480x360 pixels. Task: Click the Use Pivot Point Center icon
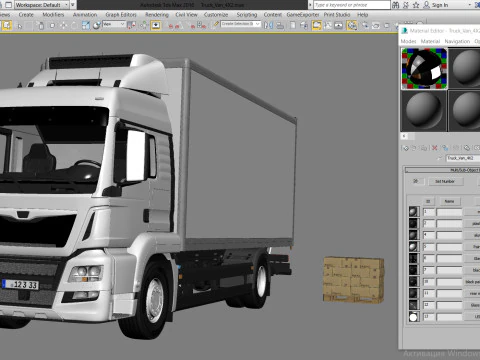pos(132,25)
